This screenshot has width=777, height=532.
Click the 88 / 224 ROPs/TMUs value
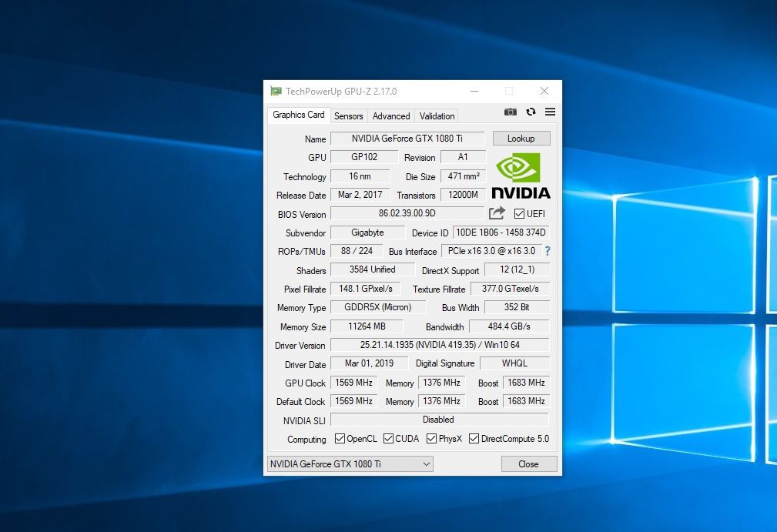click(357, 251)
